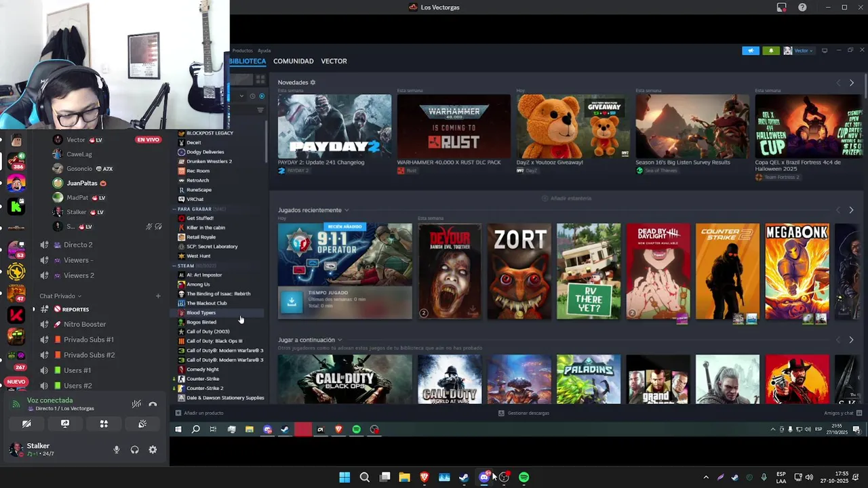This screenshot has width=868, height=488.
Task: Open the green K server icon
Action: point(16,207)
